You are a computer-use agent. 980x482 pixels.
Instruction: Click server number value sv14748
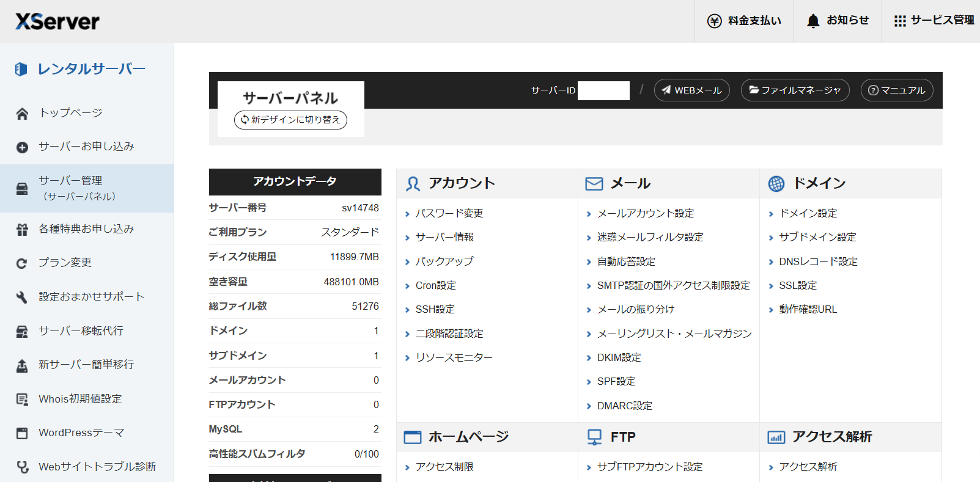pyautogui.click(x=360, y=208)
